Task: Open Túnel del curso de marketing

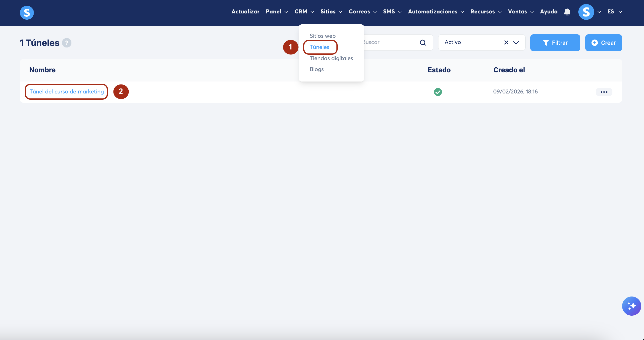Action: (x=66, y=92)
